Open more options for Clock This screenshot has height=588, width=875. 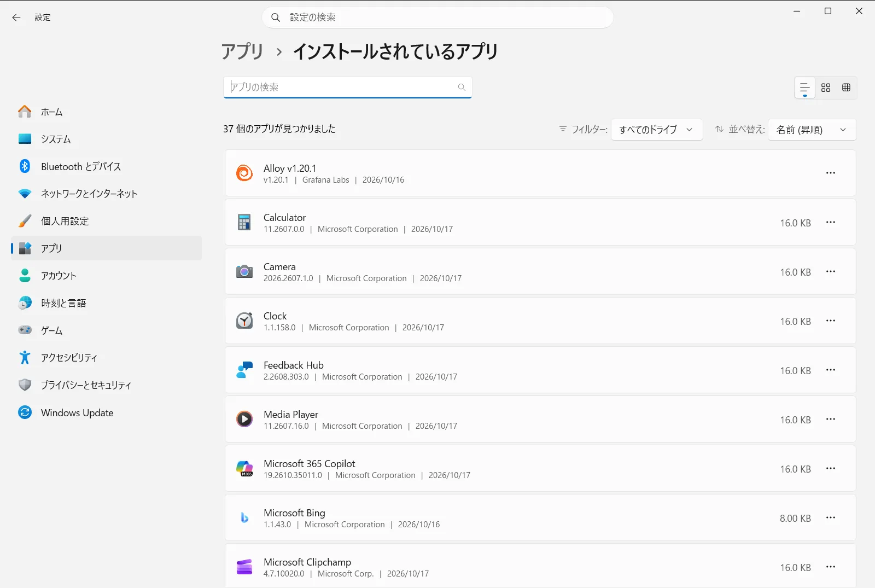pos(831,321)
